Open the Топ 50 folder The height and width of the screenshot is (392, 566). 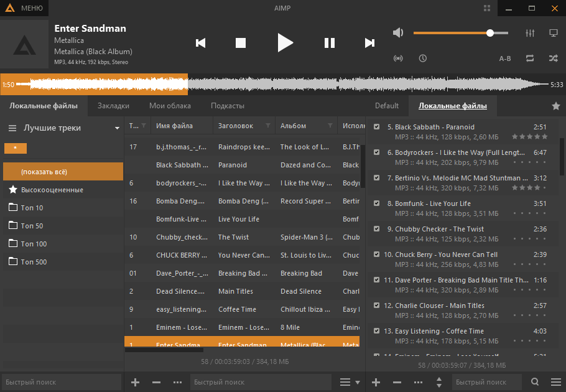(63, 226)
